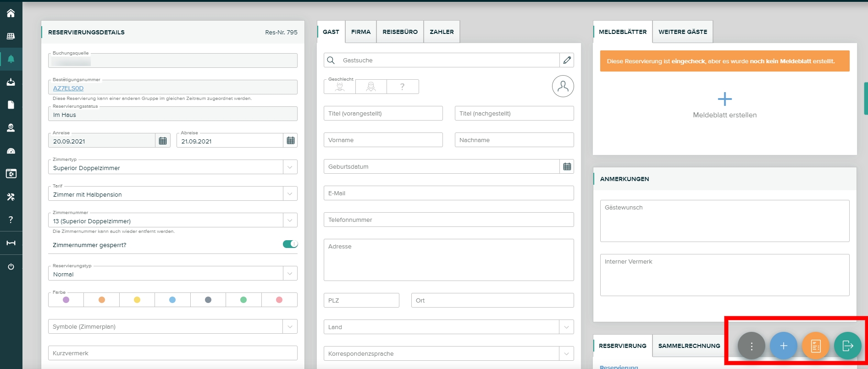Toggle the Zimmernummer gesperrt switch
The image size is (868, 369).
pyautogui.click(x=290, y=244)
